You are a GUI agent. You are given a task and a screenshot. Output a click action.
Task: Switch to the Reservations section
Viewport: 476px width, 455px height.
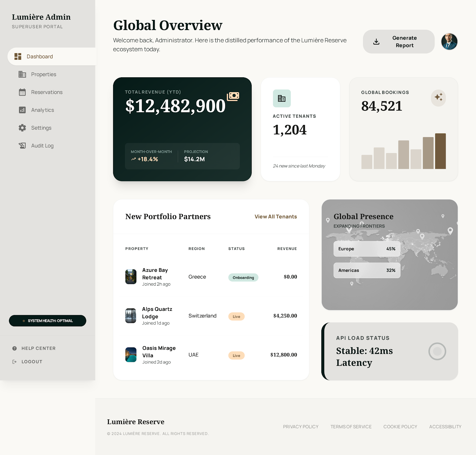pyautogui.click(x=46, y=92)
